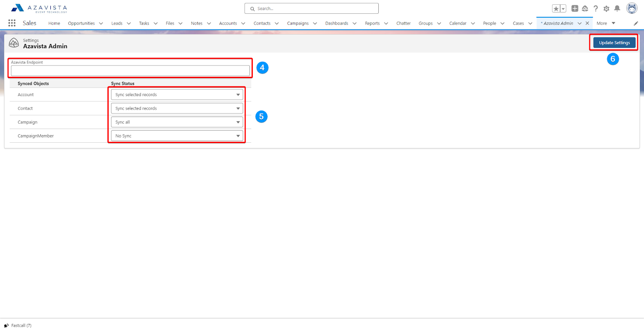Select the Azavista Admin tab
Screen dimensions: 644x332
558,23
